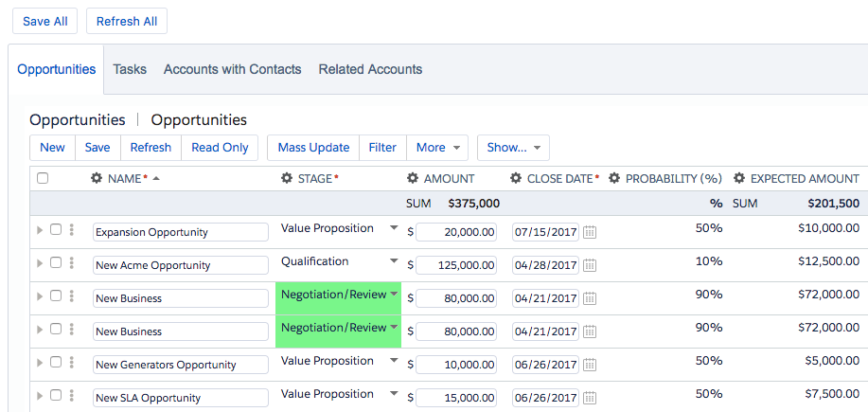The image size is (868, 412).
Task: Switch to the Tasks tab
Action: (130, 69)
